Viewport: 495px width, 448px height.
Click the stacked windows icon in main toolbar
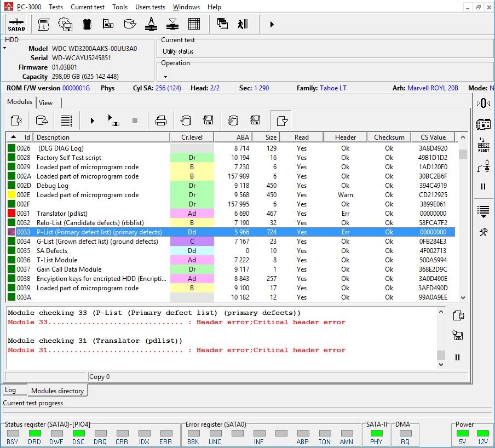pos(222,24)
